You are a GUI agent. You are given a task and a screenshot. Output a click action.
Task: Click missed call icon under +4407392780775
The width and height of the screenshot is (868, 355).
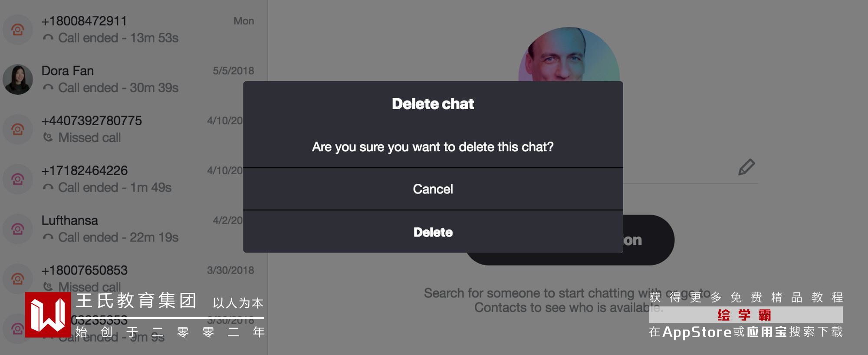pos(48,138)
